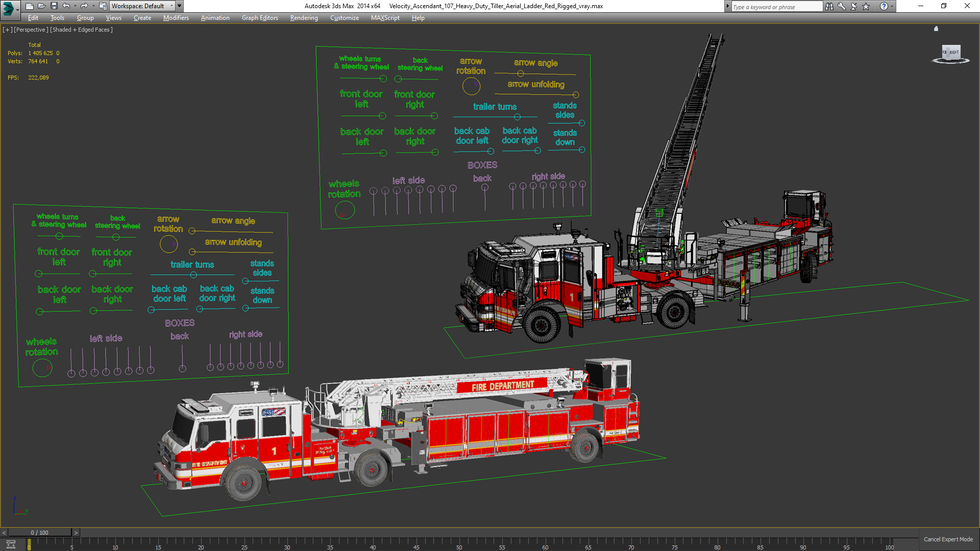Viewport: 980px width, 551px height.
Task: Click the Redo arrow icon
Action: click(x=84, y=6)
